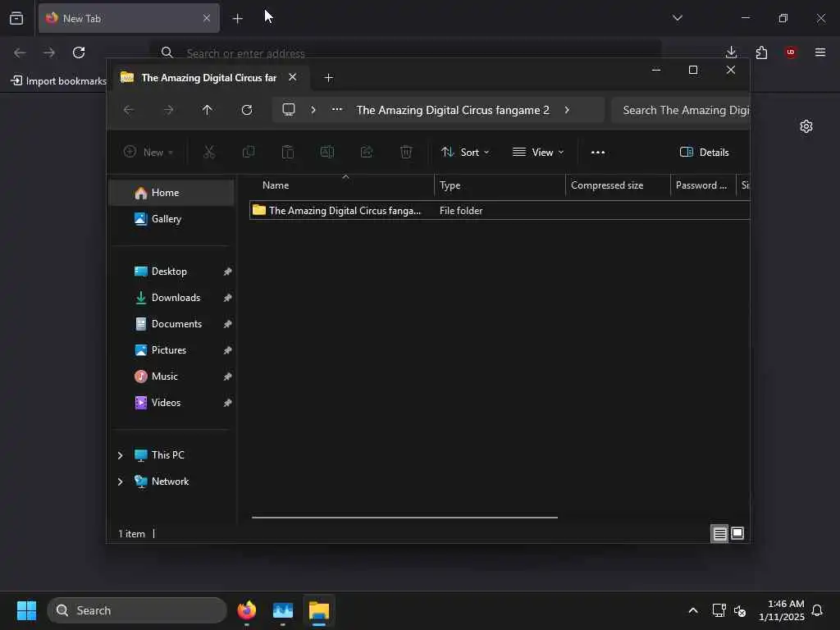Open Firefox extensions puzzle icon

(761, 52)
